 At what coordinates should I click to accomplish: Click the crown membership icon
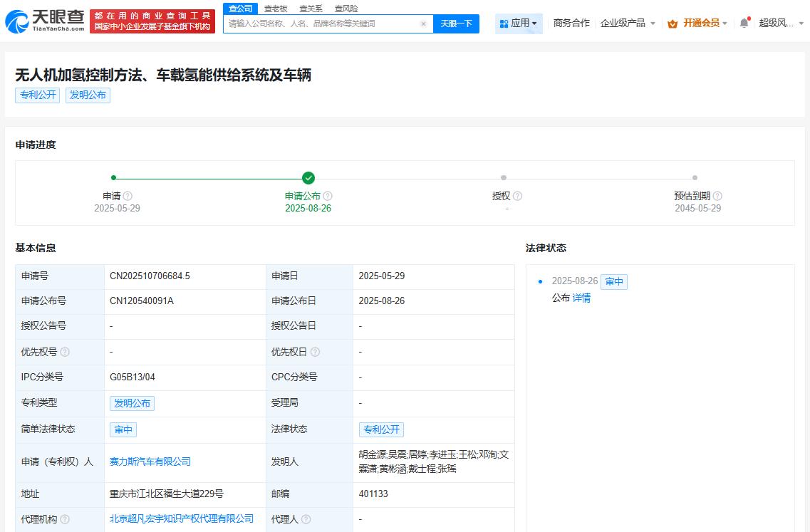pos(672,24)
